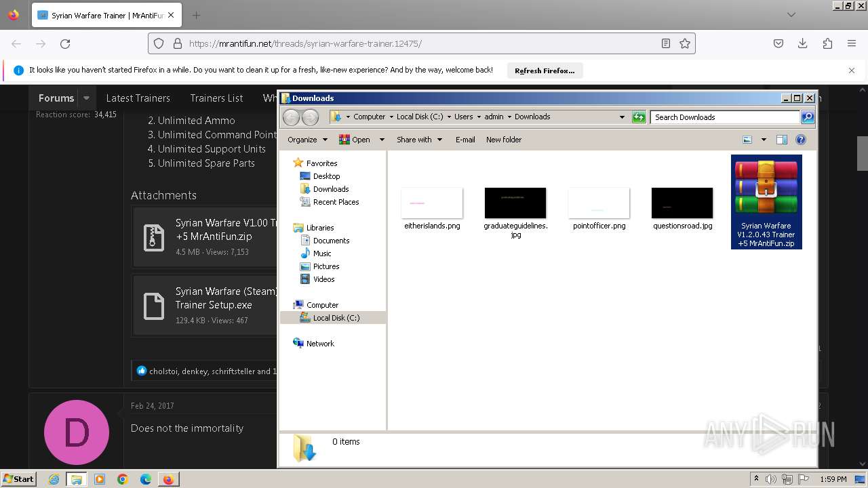
Task: Open the Share with menu
Action: point(419,140)
